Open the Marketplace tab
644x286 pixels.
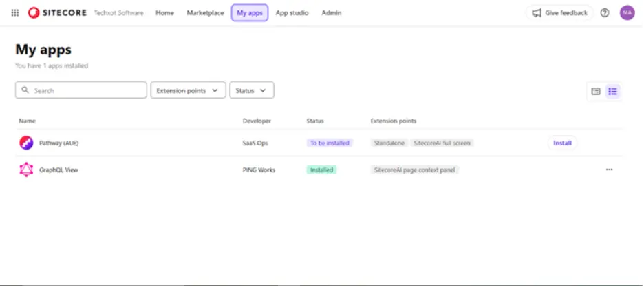point(205,13)
